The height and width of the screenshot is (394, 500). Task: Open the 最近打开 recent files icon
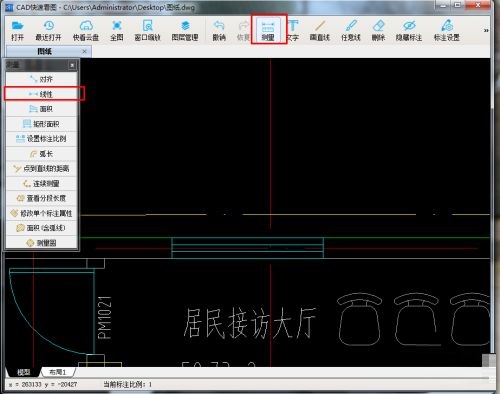pyautogui.click(x=49, y=30)
